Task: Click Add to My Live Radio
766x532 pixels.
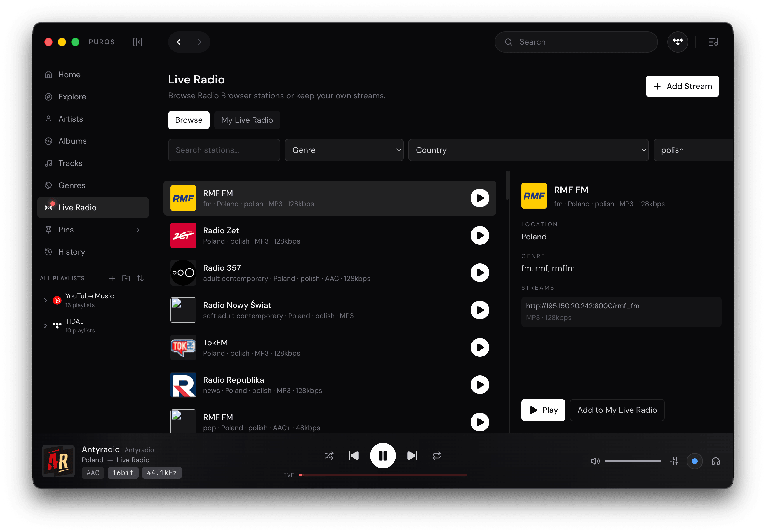Action: tap(617, 410)
